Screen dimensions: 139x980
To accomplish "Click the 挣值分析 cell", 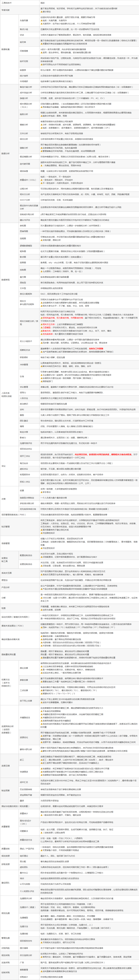I will (29, 98).
